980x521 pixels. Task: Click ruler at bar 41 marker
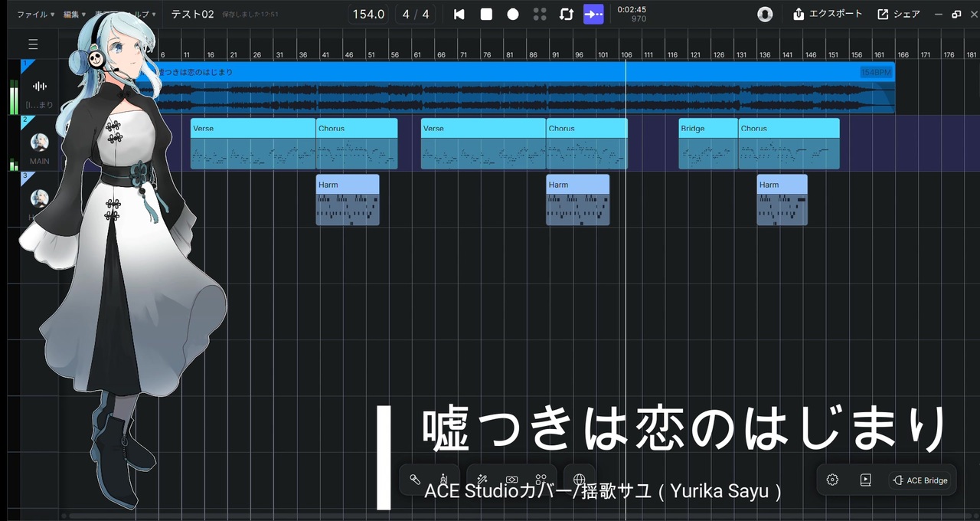point(325,55)
